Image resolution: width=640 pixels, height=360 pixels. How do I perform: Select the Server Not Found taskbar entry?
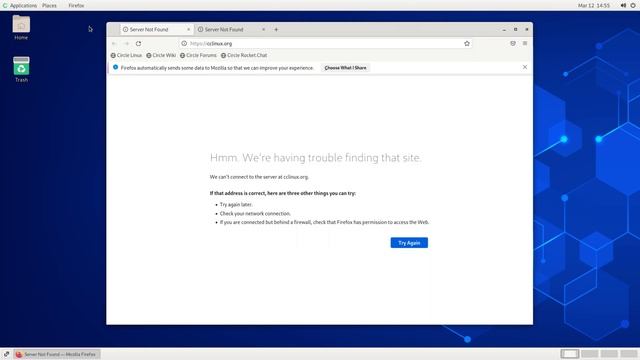coord(57,354)
